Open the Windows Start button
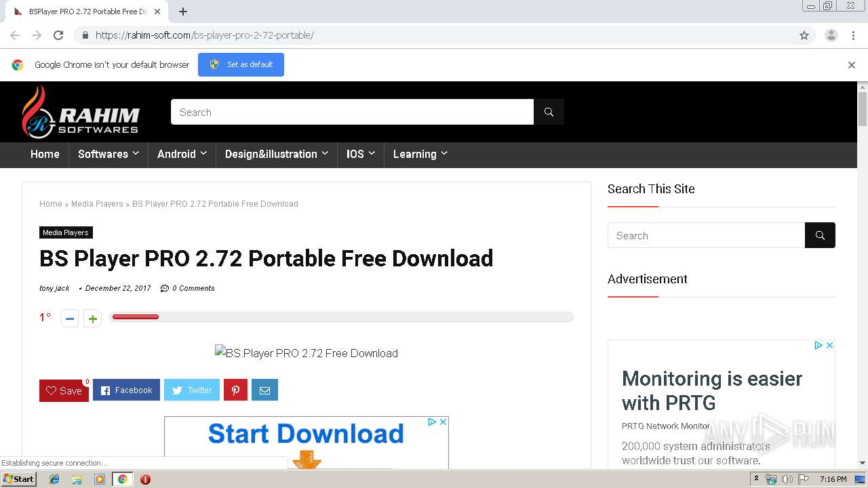The width and height of the screenshot is (868, 488). coord(19,479)
